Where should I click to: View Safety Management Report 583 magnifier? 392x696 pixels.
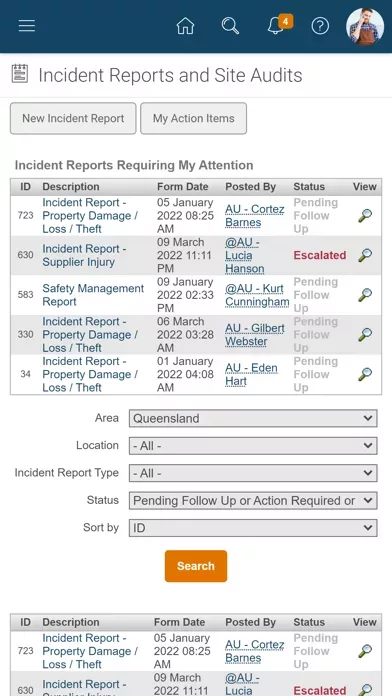click(x=365, y=295)
